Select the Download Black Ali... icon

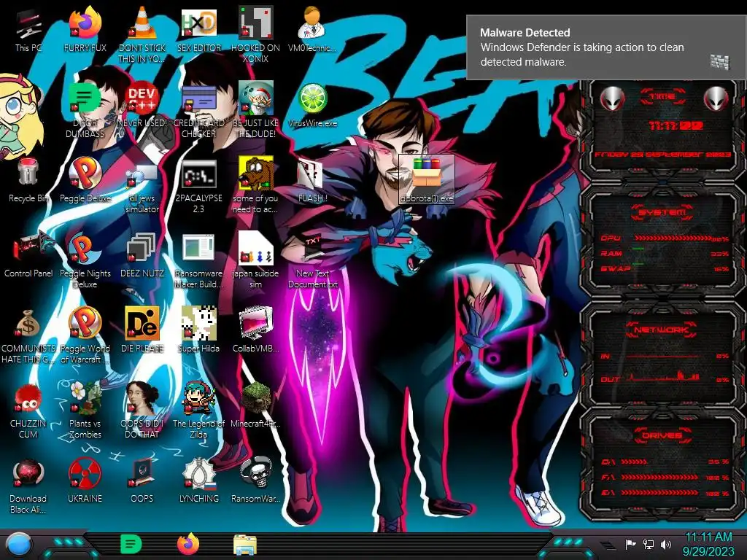pyautogui.click(x=28, y=486)
